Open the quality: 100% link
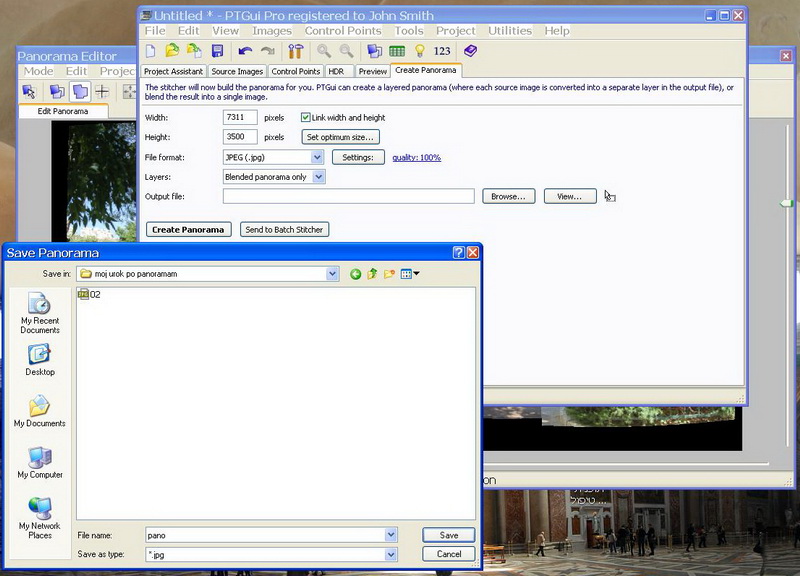This screenshot has width=800, height=576. pos(416,158)
